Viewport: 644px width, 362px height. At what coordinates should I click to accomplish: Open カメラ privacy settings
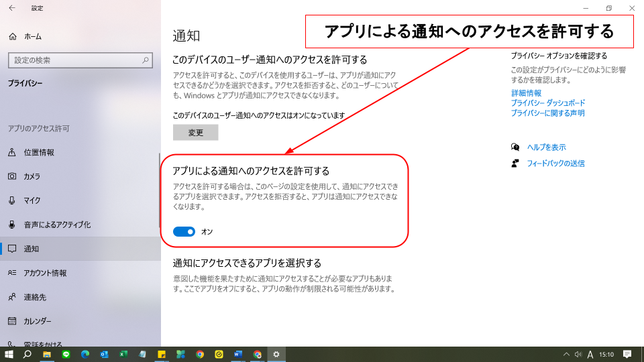coord(32,176)
